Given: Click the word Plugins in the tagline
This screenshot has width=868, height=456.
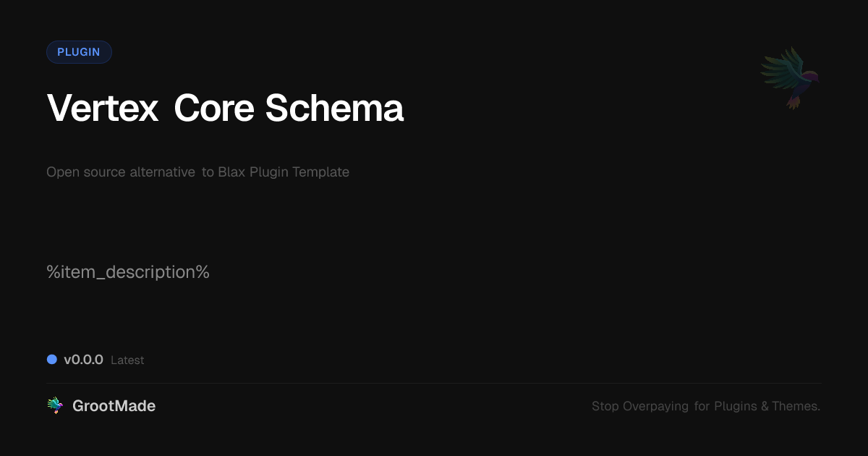Looking at the screenshot, I should tap(736, 406).
